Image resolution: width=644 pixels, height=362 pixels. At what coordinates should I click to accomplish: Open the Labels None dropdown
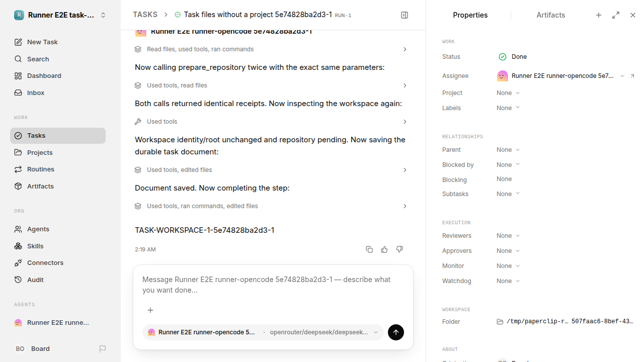(508, 108)
